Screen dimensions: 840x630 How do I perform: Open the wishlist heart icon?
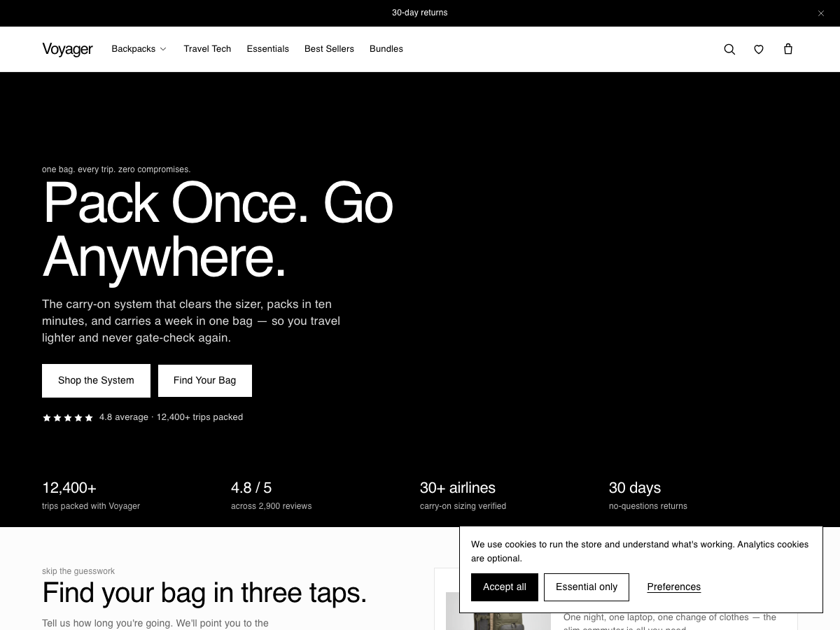[x=759, y=49]
